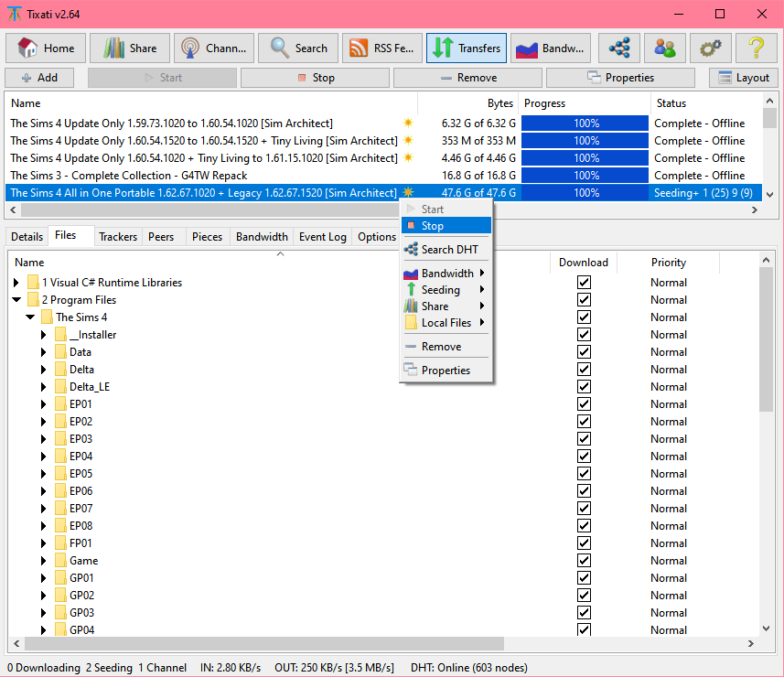
Task: Open the Bandwidth submenu in the context menu
Action: click(446, 273)
